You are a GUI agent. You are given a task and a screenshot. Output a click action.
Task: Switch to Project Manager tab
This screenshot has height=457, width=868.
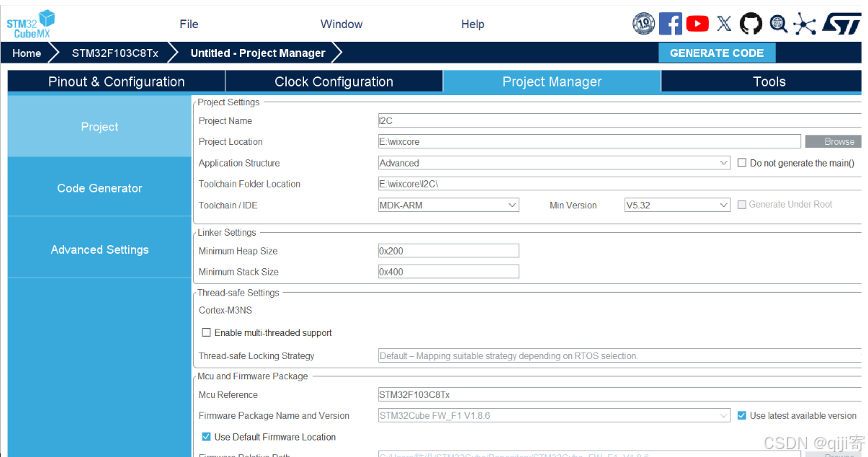pyautogui.click(x=552, y=81)
